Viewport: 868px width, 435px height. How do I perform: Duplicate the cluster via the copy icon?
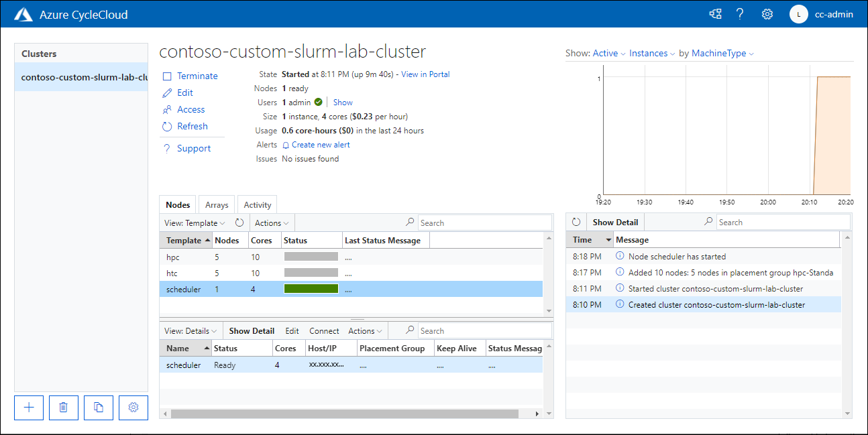point(98,408)
